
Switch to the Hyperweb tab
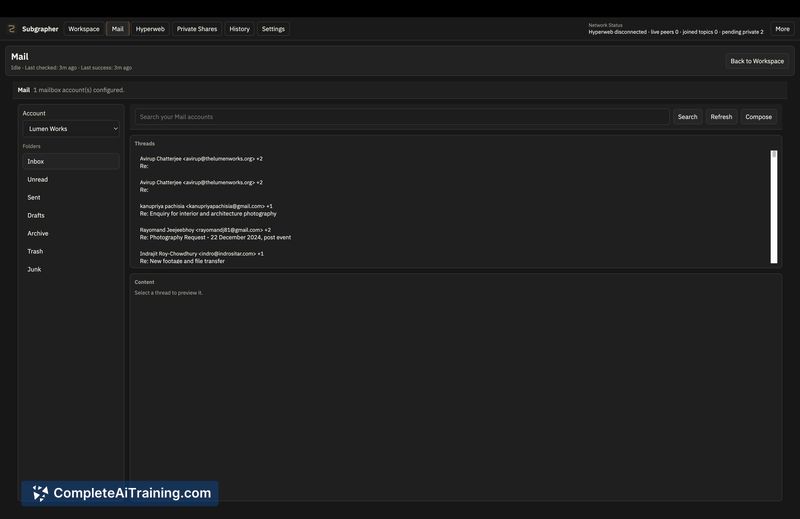click(x=150, y=29)
